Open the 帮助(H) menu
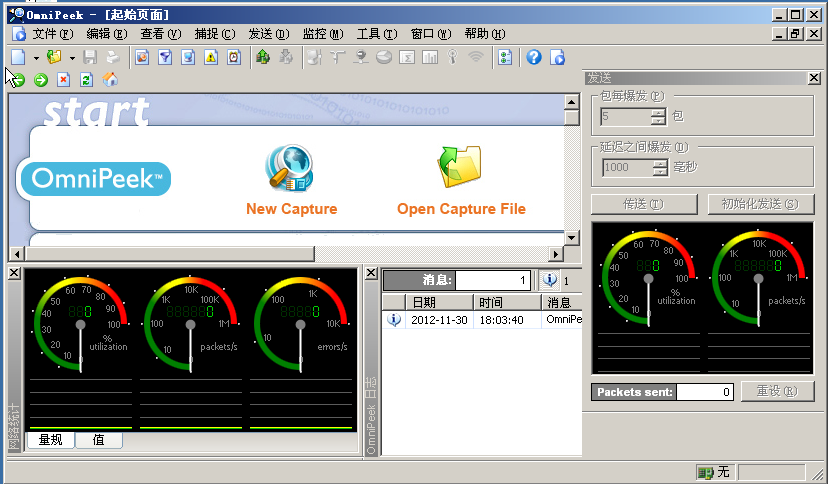The height and width of the screenshot is (484, 828). point(485,34)
